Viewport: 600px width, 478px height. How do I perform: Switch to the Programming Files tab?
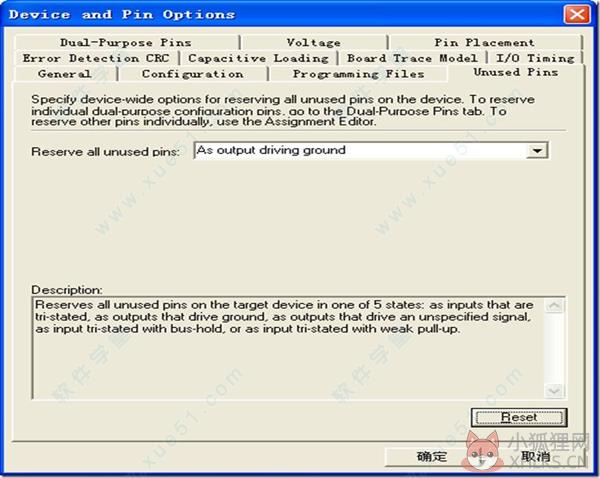point(359,74)
